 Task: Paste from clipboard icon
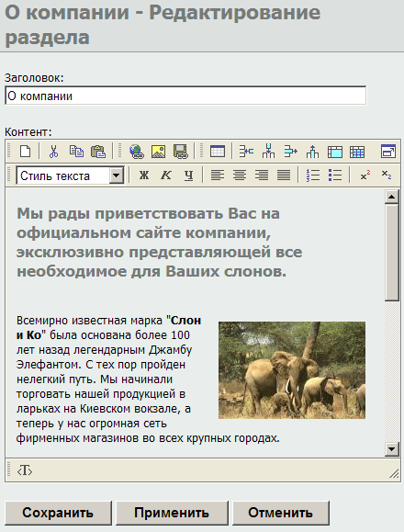click(98, 152)
